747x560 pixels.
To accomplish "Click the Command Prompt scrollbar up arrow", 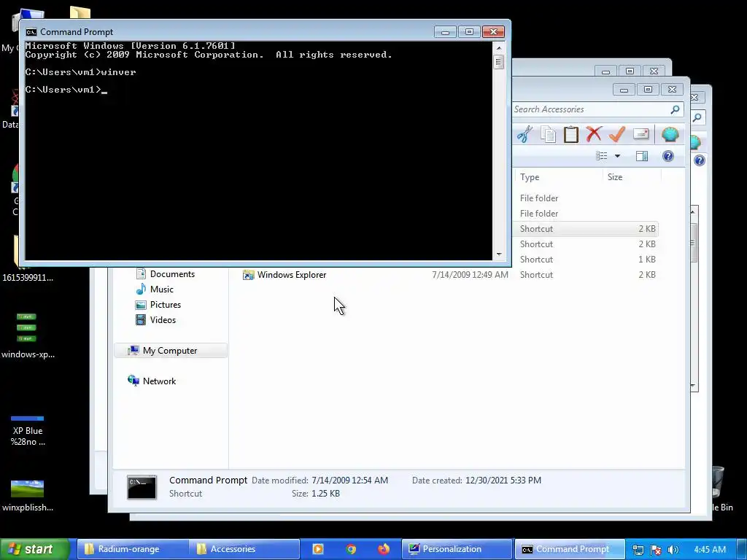I will pos(499,47).
